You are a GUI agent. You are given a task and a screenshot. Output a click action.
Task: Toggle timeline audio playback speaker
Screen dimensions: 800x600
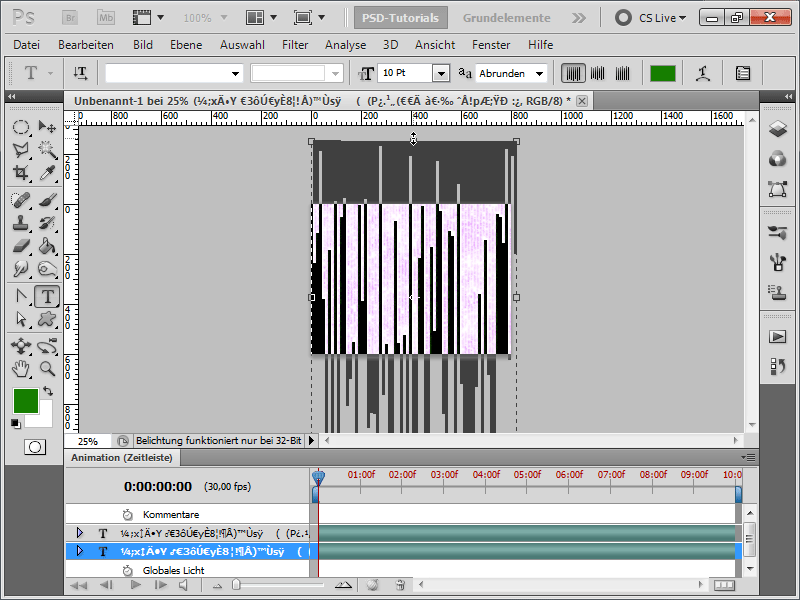pyautogui.click(x=183, y=585)
